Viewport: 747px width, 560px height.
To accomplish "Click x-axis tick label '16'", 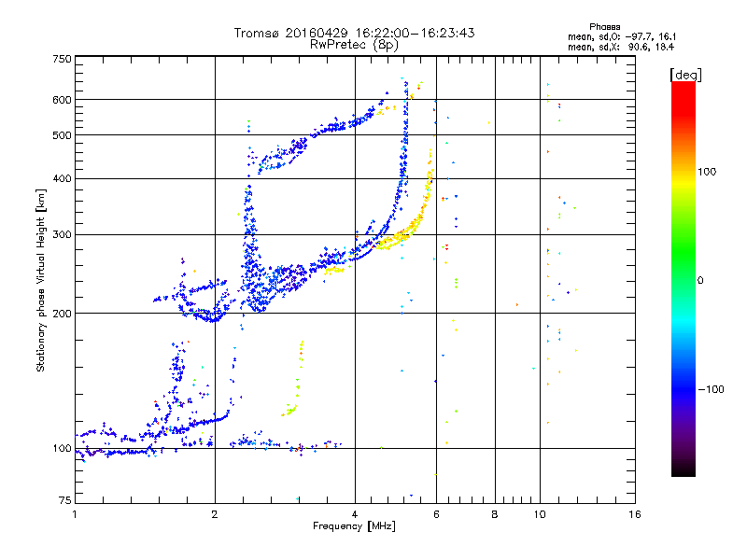I will tap(635, 514).
